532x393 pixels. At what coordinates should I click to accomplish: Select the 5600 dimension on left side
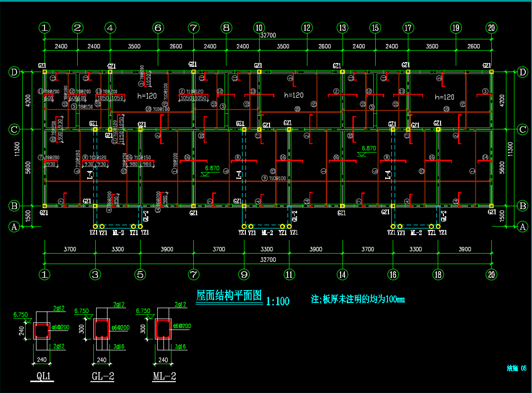pyautogui.click(x=28, y=167)
